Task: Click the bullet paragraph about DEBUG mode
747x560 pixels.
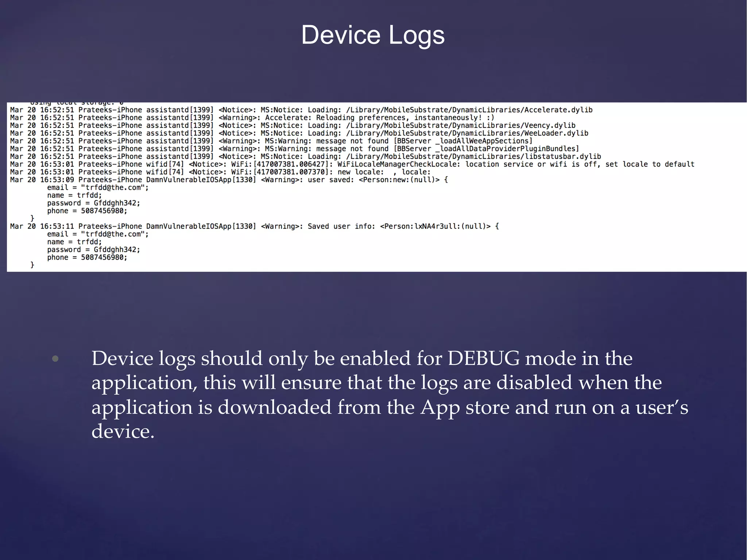Action: [390, 394]
